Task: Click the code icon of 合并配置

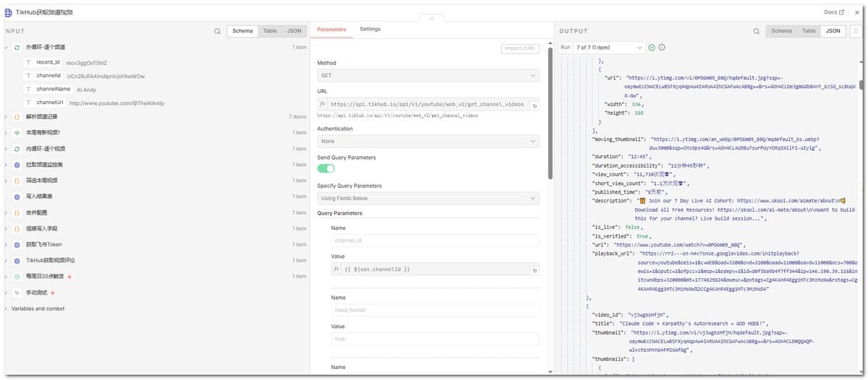Action: [17, 212]
